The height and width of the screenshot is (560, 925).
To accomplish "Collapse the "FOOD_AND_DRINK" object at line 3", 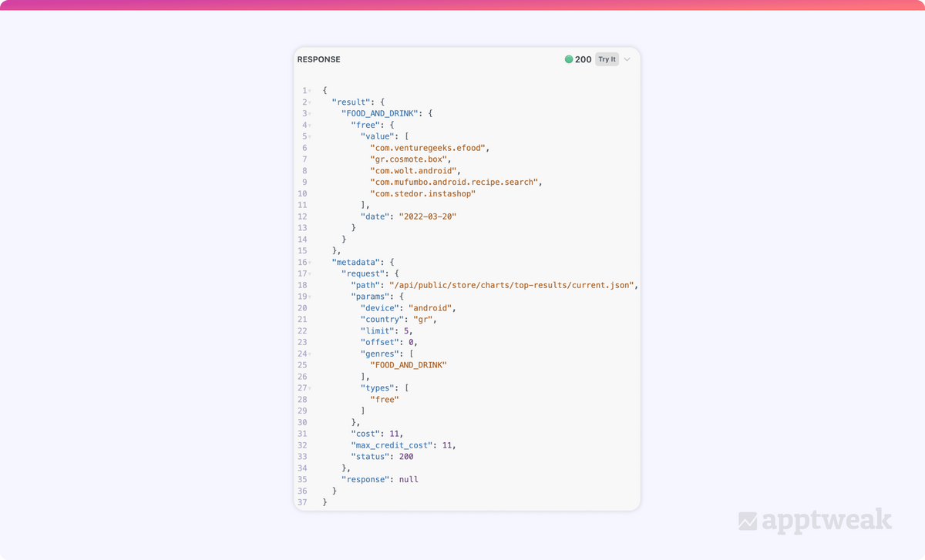I will click(x=310, y=114).
